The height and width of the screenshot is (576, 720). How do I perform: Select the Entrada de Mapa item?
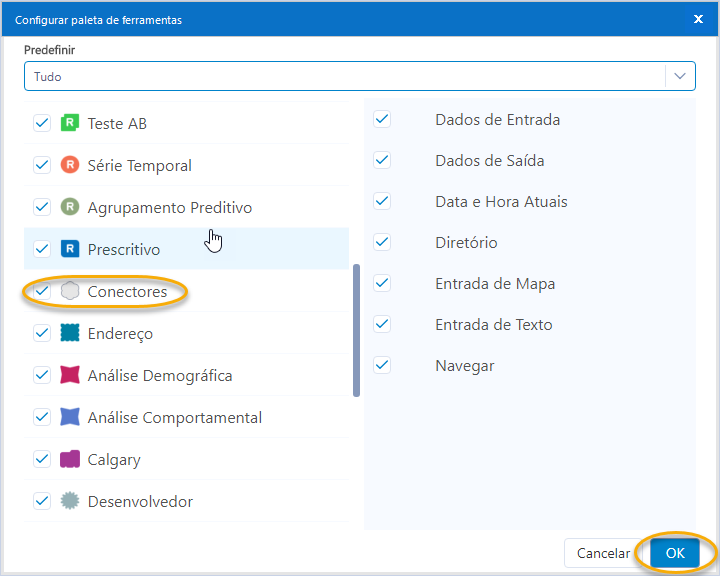pos(494,284)
